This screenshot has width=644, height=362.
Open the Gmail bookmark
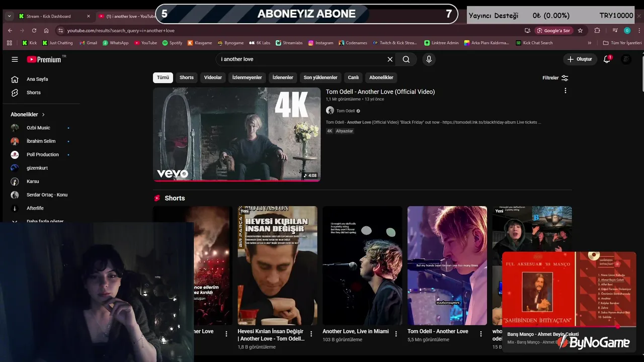[x=89, y=43]
